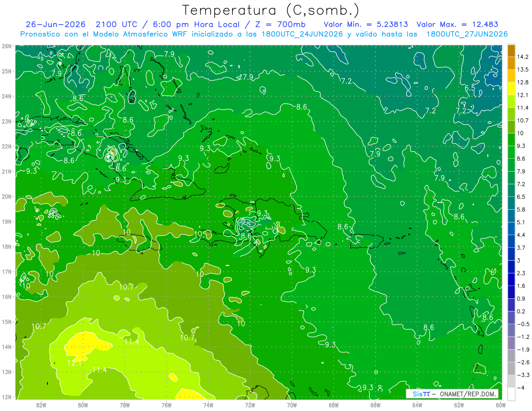Click the '66W' longitude axis label
The height and width of the screenshot is (411, 532).
pyautogui.click(x=375, y=405)
